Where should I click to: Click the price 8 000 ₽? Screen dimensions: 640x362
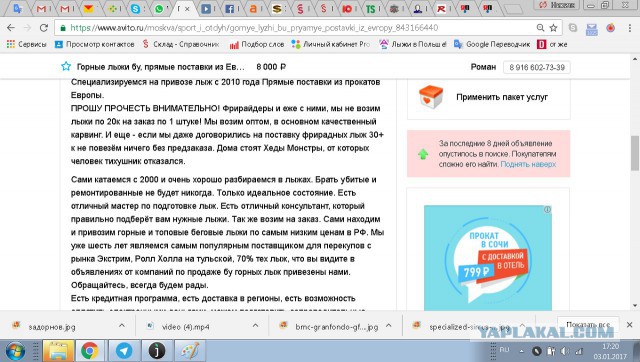click(x=271, y=67)
